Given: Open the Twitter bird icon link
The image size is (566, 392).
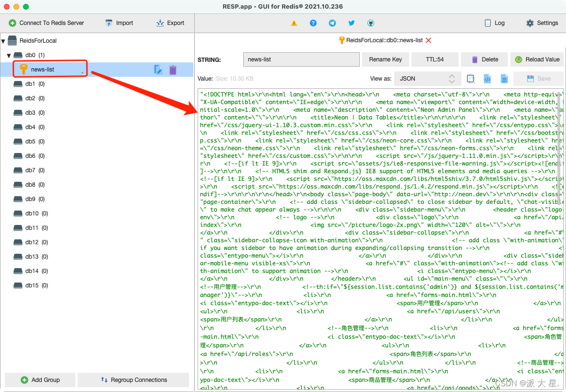Looking at the screenshot, I should 352,23.
